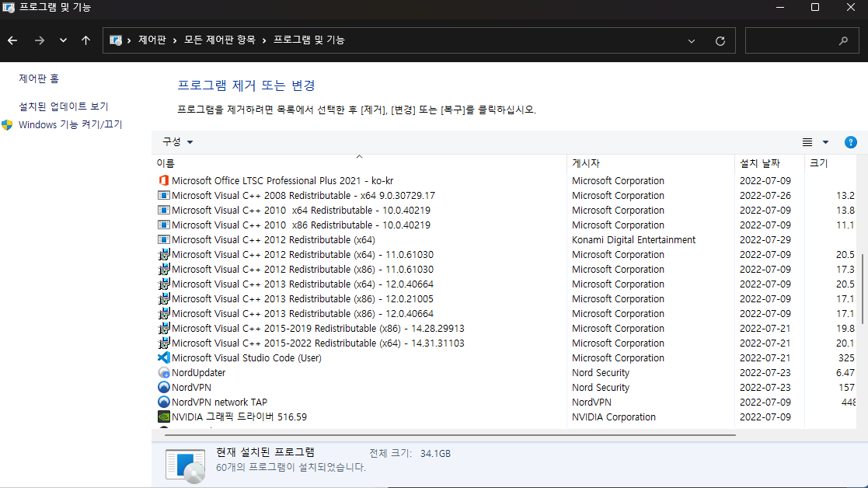Image resolution: width=868 pixels, height=488 pixels.
Task: Click install date 2022-07-26
Action: pos(765,195)
